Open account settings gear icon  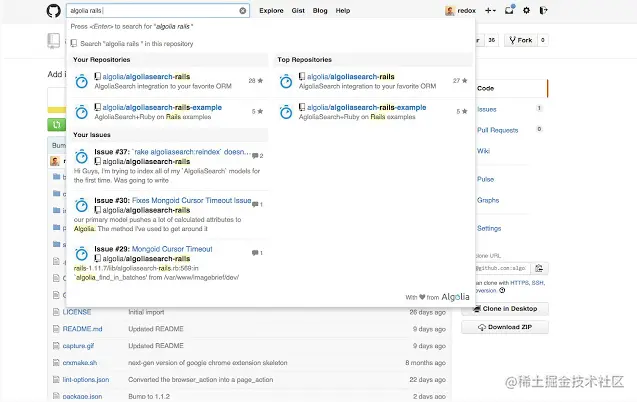pos(526,11)
